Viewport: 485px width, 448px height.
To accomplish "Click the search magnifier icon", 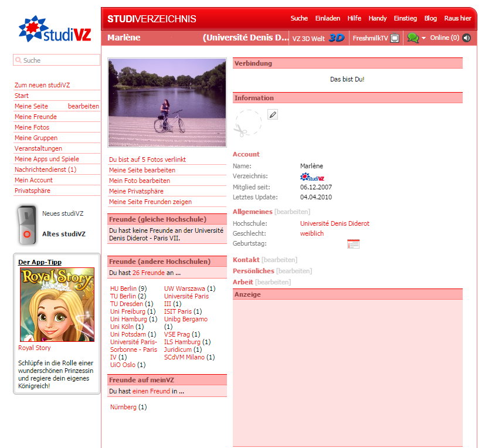I will coord(19,60).
